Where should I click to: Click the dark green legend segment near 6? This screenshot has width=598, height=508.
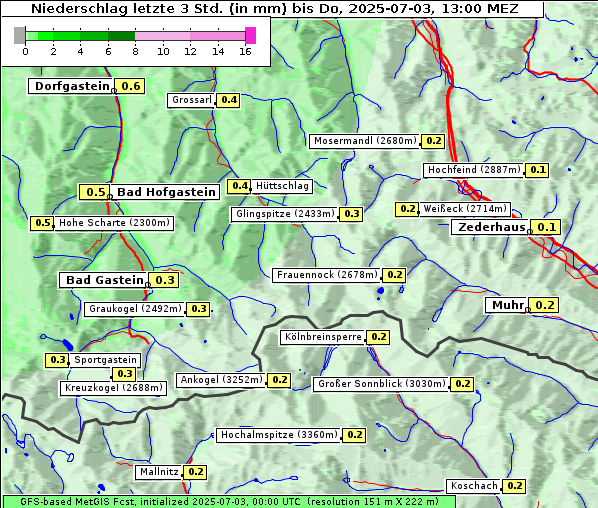tap(121, 36)
